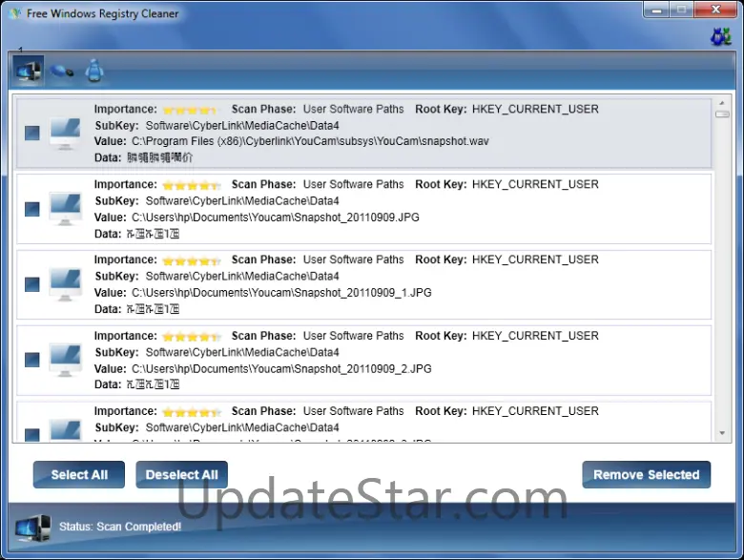Check the box for Snapshot_20110909.JPG entry
The image size is (744, 560).
32,209
